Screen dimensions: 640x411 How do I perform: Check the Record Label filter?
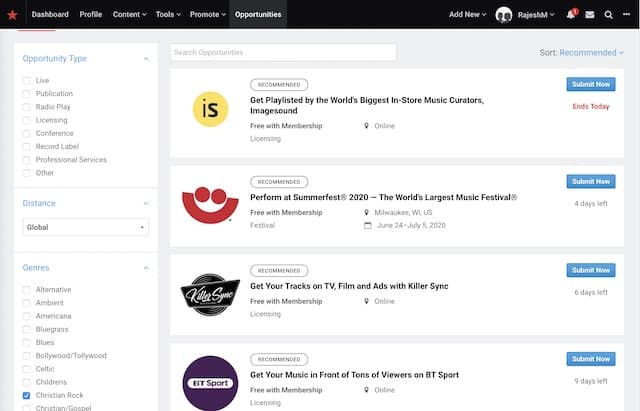(27, 147)
